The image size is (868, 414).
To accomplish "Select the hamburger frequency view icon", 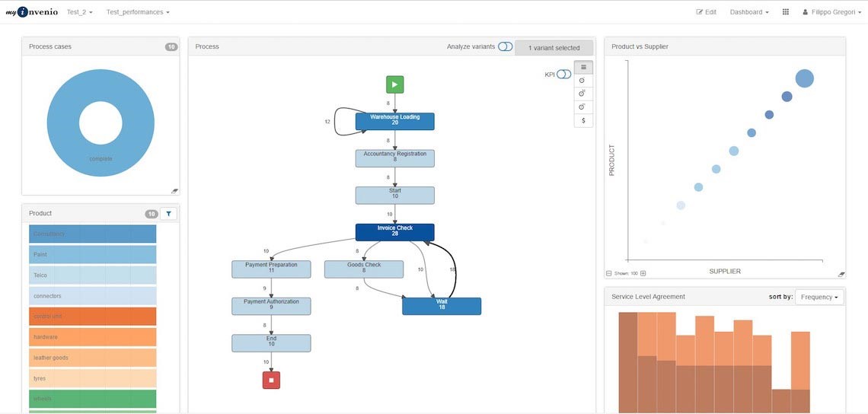I will (x=582, y=67).
